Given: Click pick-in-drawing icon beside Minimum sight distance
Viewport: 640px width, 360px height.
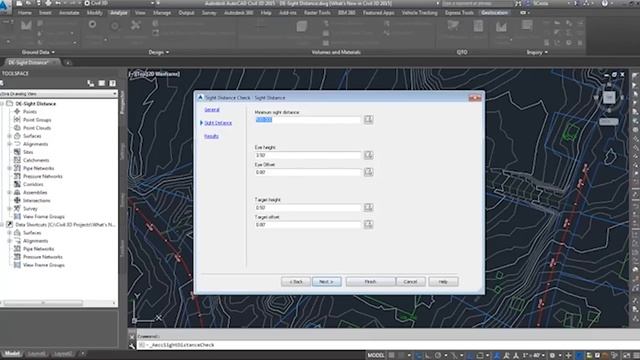Looking at the screenshot, I should 368,119.
